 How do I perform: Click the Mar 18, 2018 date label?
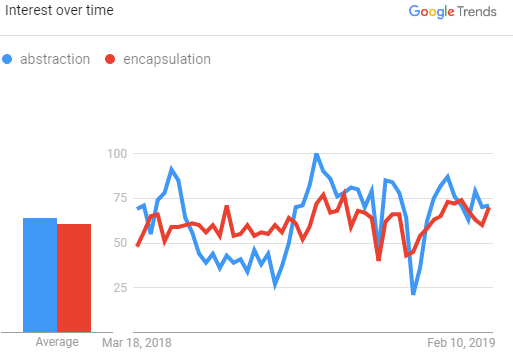137,343
